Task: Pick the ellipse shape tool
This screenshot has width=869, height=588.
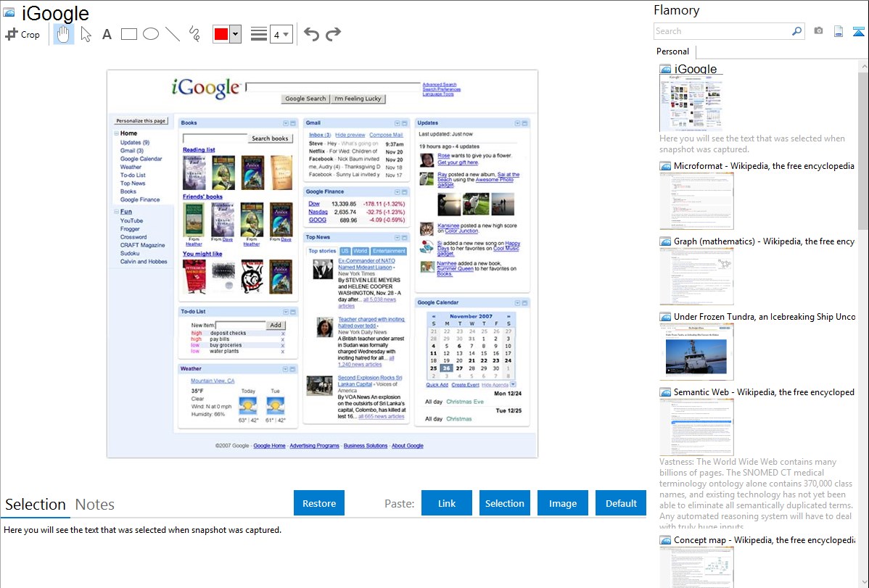Action: click(x=150, y=34)
